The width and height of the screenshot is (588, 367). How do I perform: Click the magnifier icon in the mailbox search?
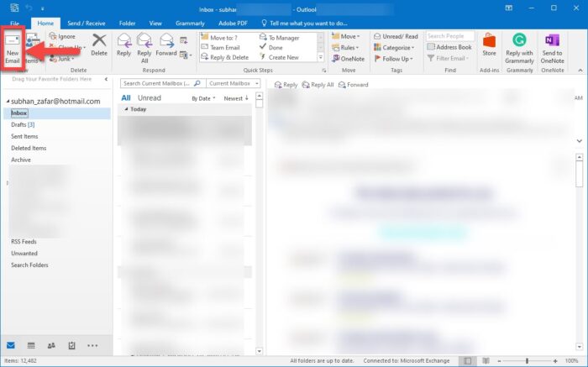click(197, 83)
